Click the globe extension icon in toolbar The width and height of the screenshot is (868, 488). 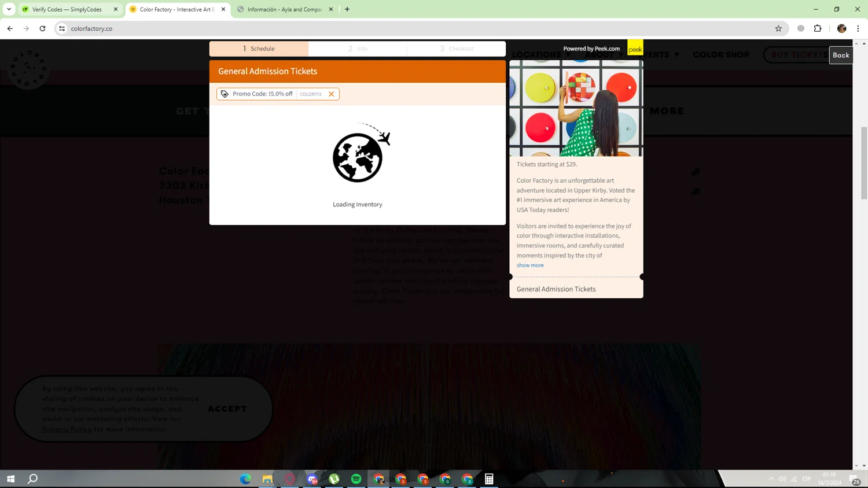coord(801,28)
